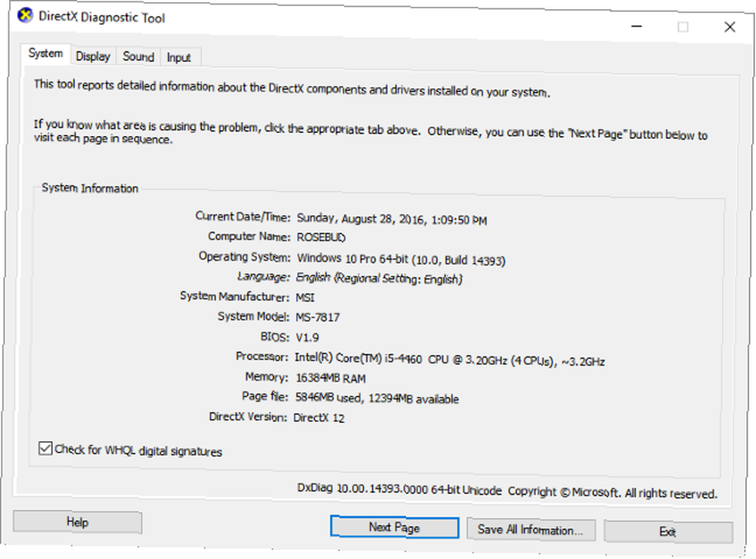The width and height of the screenshot is (756, 559).
Task: Click the Help button
Action: (77, 523)
